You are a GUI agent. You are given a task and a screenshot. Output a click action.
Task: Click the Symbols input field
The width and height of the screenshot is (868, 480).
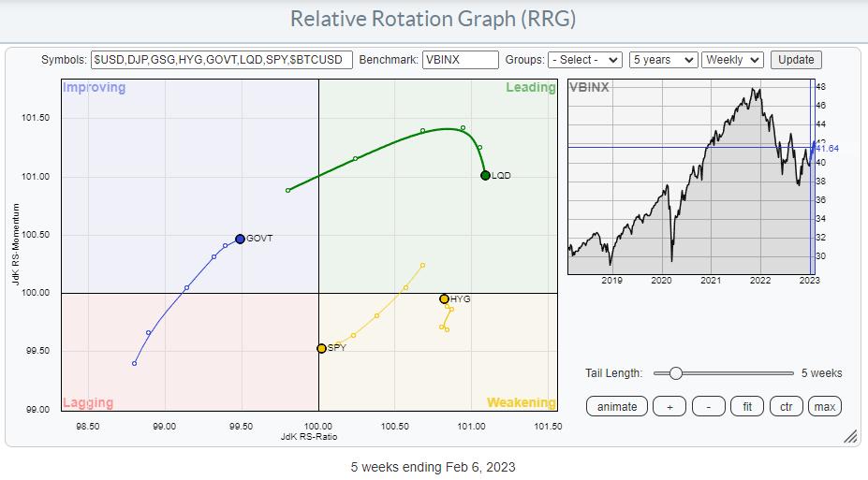click(x=222, y=60)
